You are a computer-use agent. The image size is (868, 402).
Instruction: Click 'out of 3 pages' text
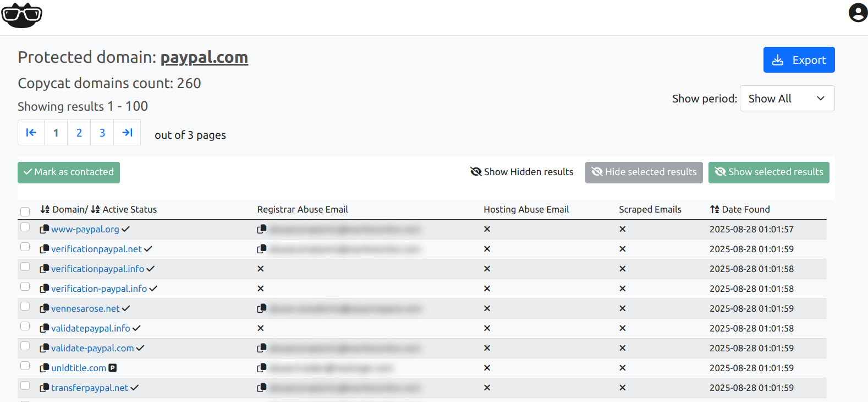pyautogui.click(x=190, y=135)
